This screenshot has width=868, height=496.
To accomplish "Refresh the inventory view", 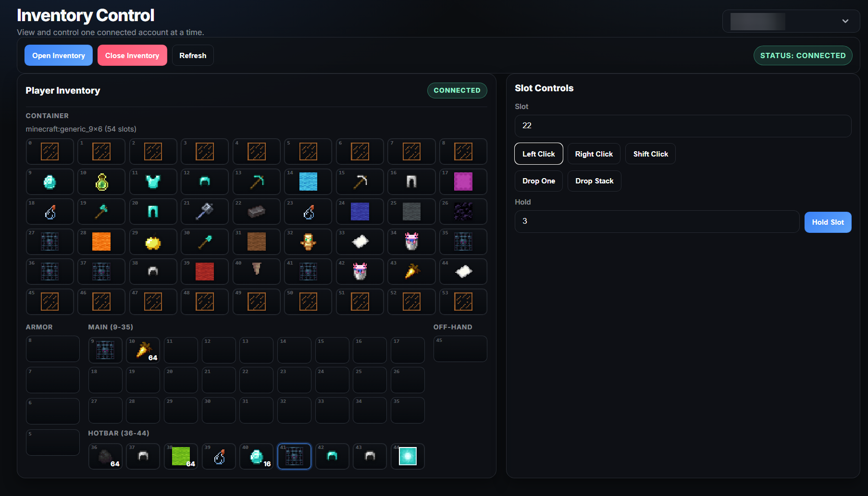I will 193,55.
